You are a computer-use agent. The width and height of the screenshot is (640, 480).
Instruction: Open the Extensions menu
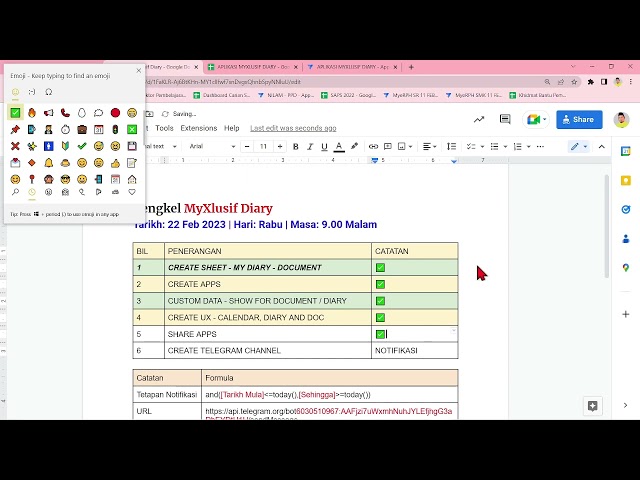click(199, 128)
